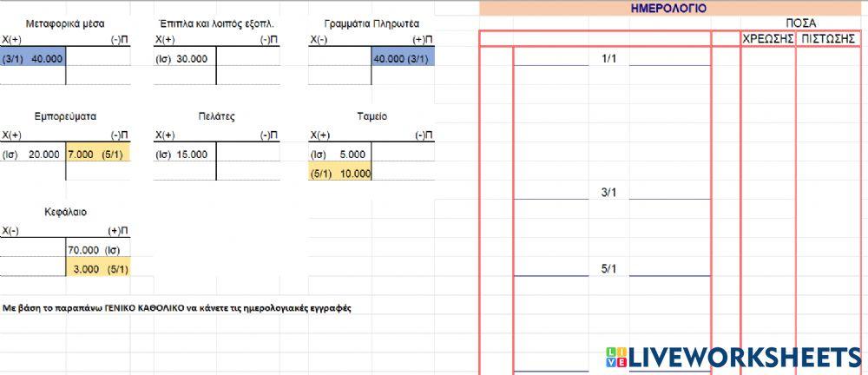Click the Έπιπλα και λοιπός εξοπλ. title
This screenshot has width=868, height=375.
point(217,23)
